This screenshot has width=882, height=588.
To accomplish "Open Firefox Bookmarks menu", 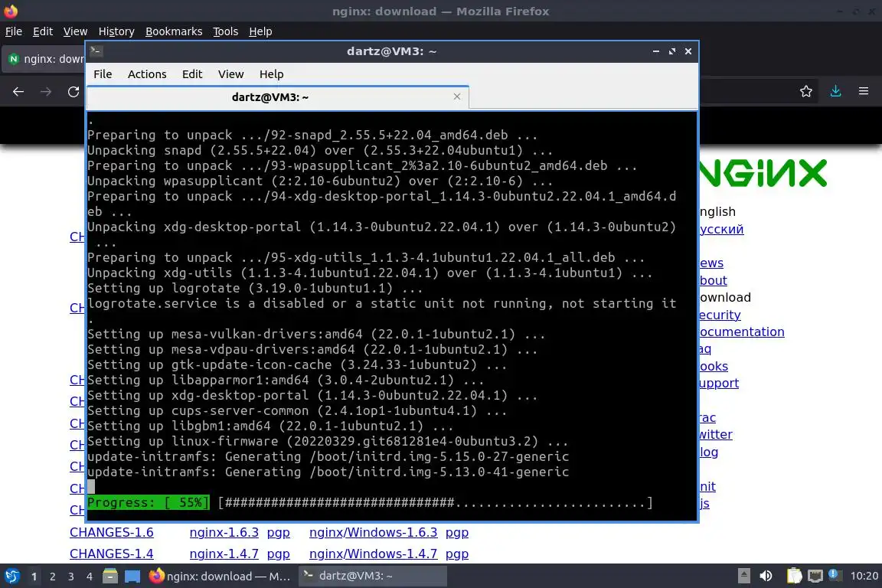I will pos(174,31).
